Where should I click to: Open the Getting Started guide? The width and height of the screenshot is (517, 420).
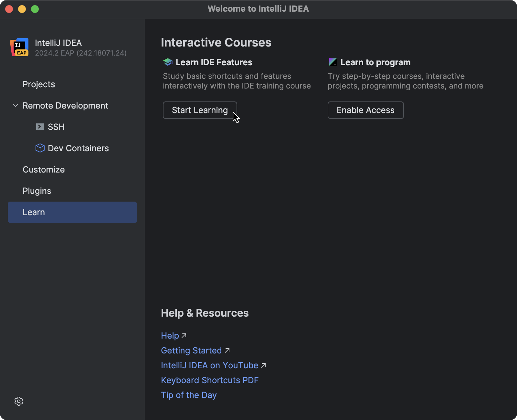(191, 350)
